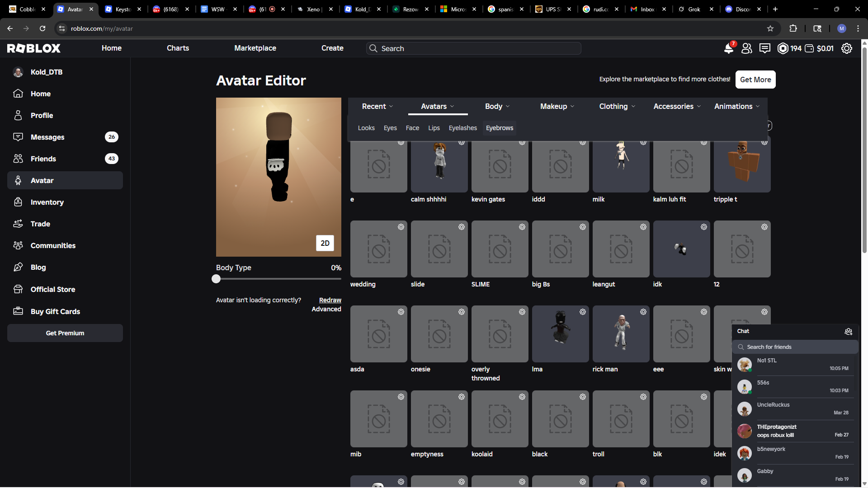Expand the Body dropdown
868x488 pixels.
[x=497, y=106]
